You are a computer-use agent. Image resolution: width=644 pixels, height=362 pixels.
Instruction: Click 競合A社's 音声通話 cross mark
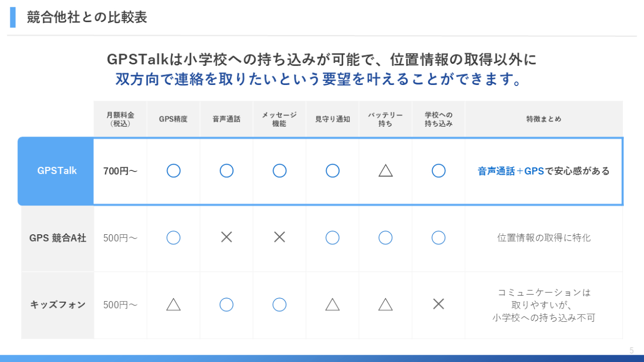(227, 237)
